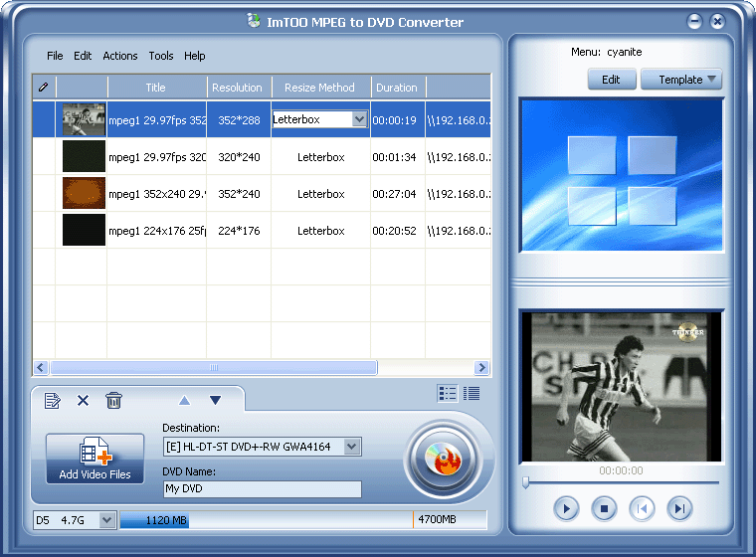Remove selected file with X icon
This screenshot has width=756, height=557.
click(84, 401)
